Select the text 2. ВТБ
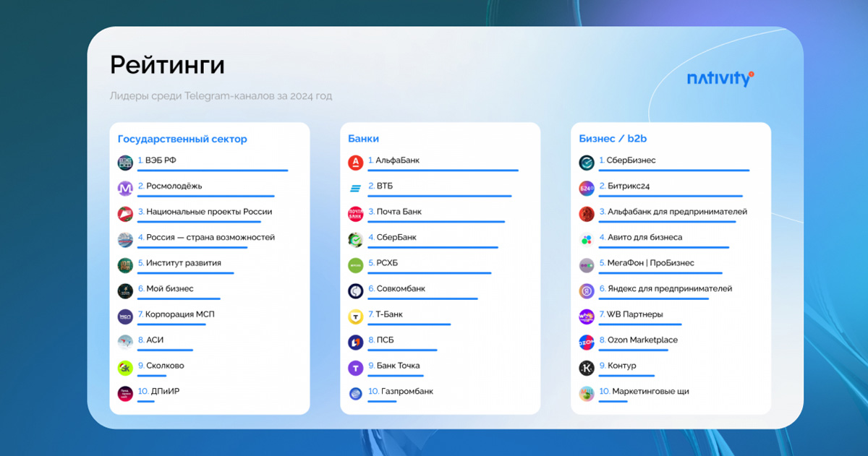 tap(380, 186)
